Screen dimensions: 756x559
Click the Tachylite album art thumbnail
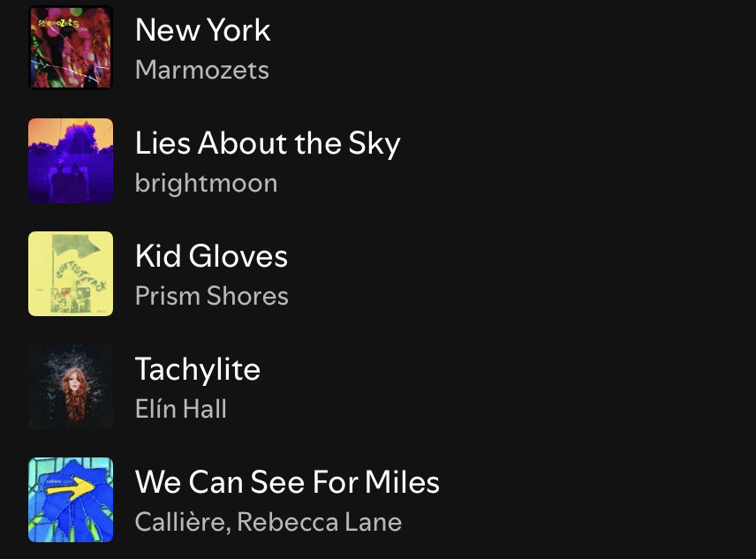(x=71, y=387)
